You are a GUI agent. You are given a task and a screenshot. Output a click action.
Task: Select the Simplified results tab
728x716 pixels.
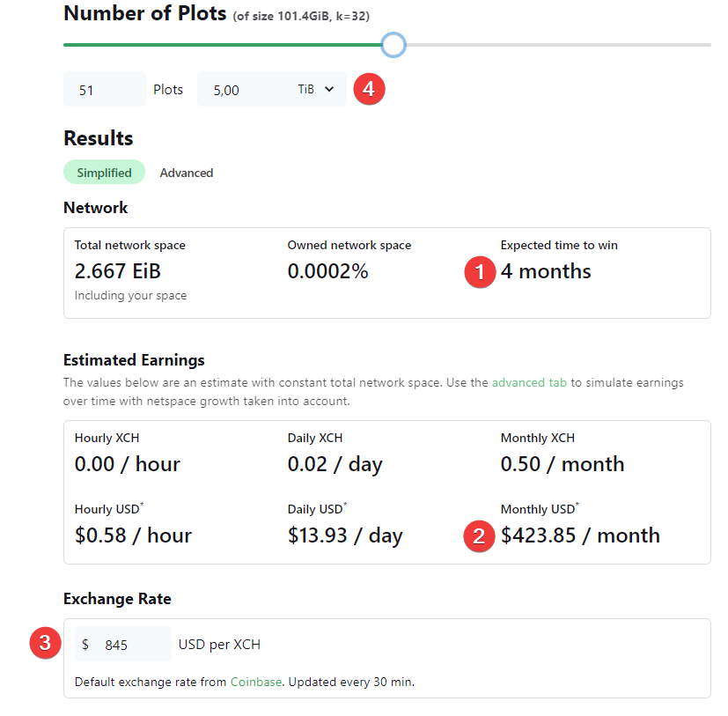pyautogui.click(x=104, y=173)
